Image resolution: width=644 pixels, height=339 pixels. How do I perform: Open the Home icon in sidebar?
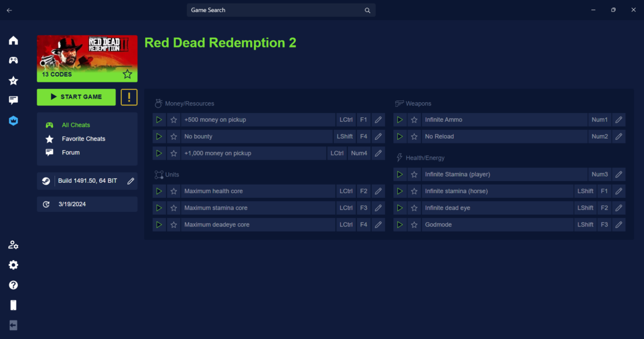point(13,40)
